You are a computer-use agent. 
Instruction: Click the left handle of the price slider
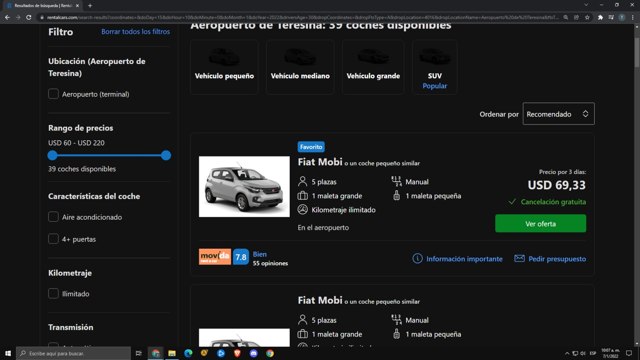[x=52, y=155]
